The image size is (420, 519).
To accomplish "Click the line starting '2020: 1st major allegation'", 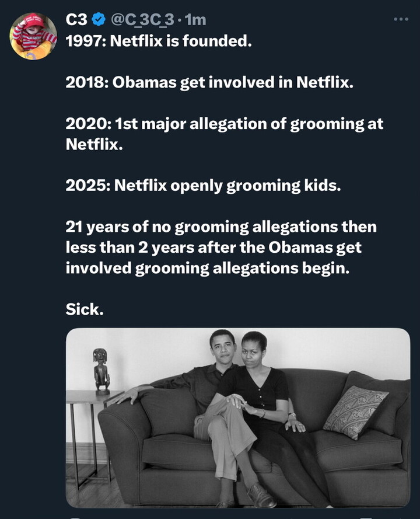I will pyautogui.click(x=225, y=124).
